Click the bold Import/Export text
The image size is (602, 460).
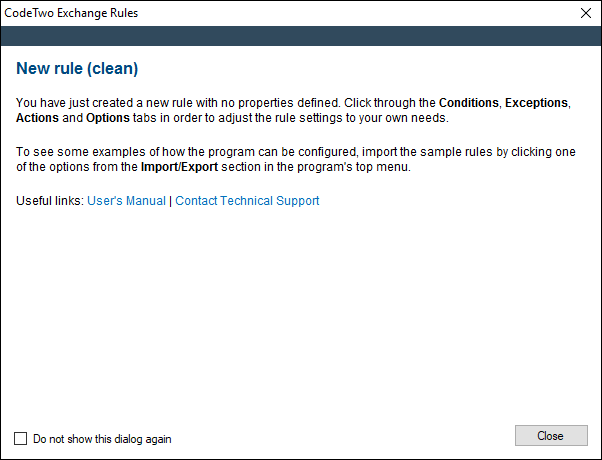[x=179, y=167]
